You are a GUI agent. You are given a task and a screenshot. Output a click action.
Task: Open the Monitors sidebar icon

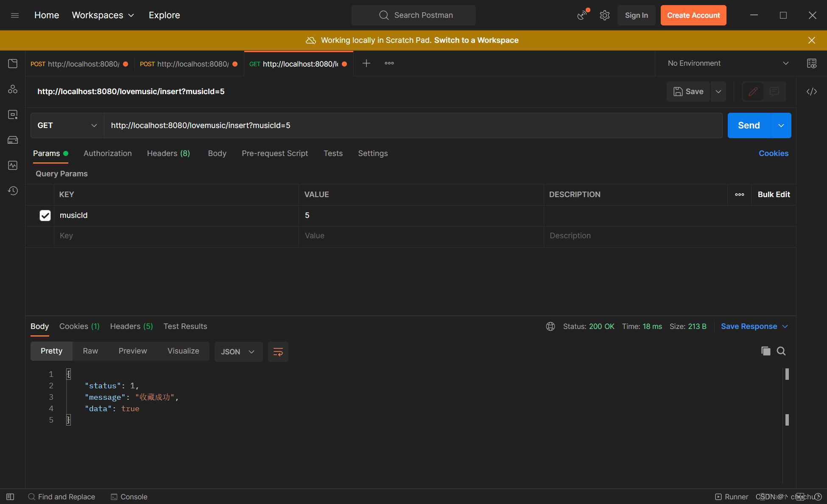(13, 165)
